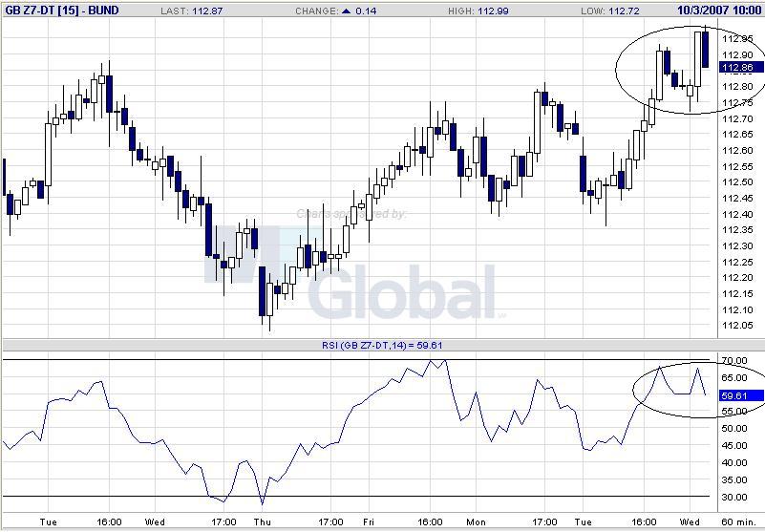Image resolution: width=765 pixels, height=532 pixels.
Task: Click the 112.60 price axis label
Action: click(737, 150)
